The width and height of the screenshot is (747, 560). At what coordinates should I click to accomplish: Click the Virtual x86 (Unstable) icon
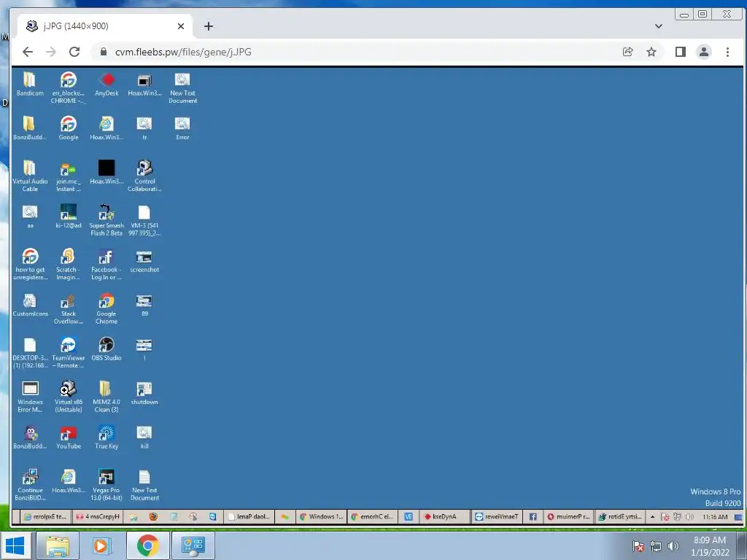click(68, 397)
